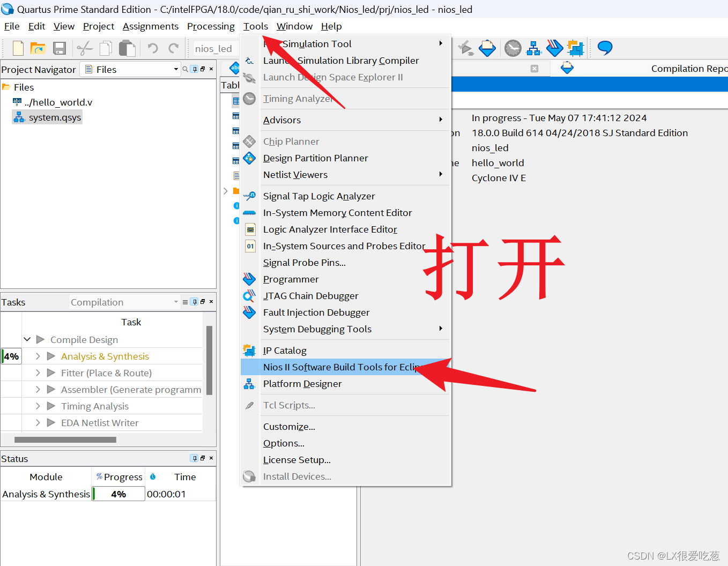Expand the Timing Analysis task
The width and height of the screenshot is (728, 566).
pyautogui.click(x=38, y=406)
